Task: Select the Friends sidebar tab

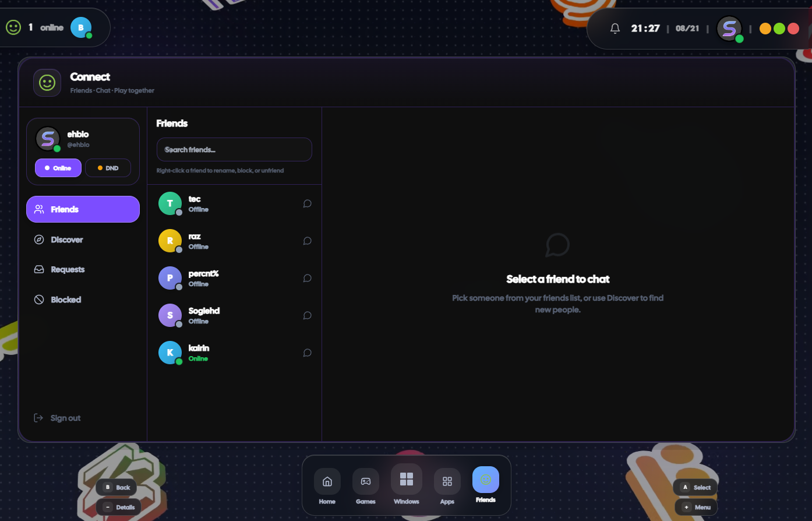Action: [x=83, y=209]
